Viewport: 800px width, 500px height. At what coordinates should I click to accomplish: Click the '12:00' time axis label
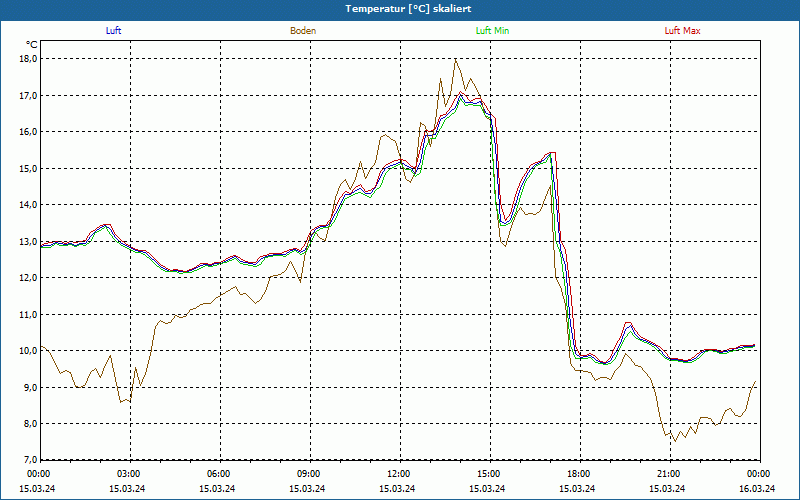(x=400, y=474)
